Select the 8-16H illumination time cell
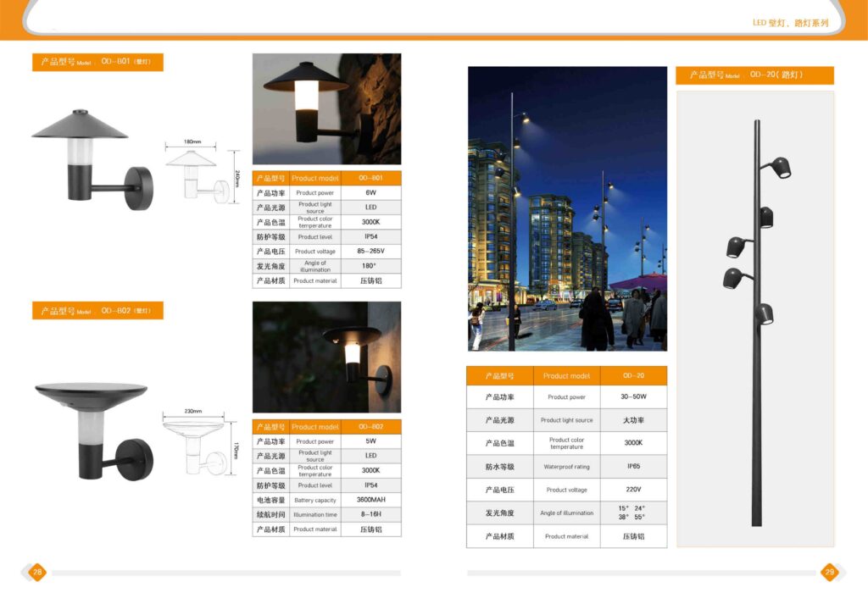This screenshot has height=593, width=868. (x=371, y=514)
